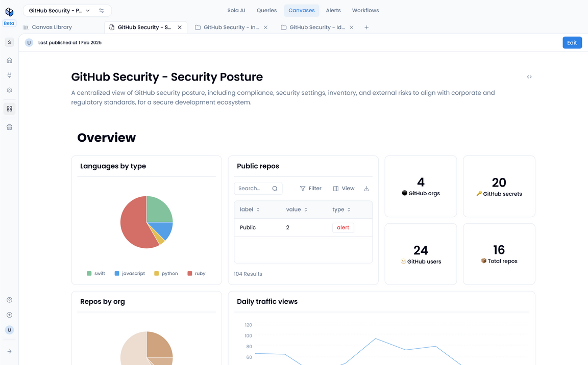The width and height of the screenshot is (588, 365).
Task: Open the plug integrations sidebar icon
Action: point(9,75)
